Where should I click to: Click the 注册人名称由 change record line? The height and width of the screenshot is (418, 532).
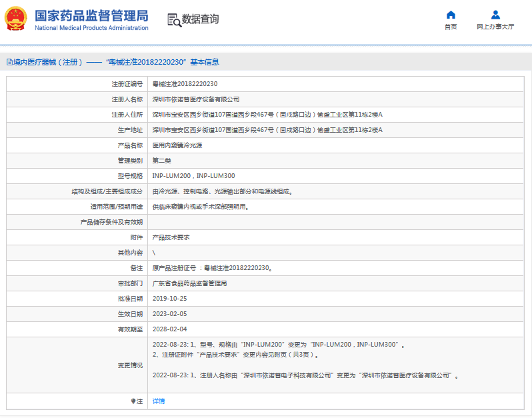(x=305, y=375)
